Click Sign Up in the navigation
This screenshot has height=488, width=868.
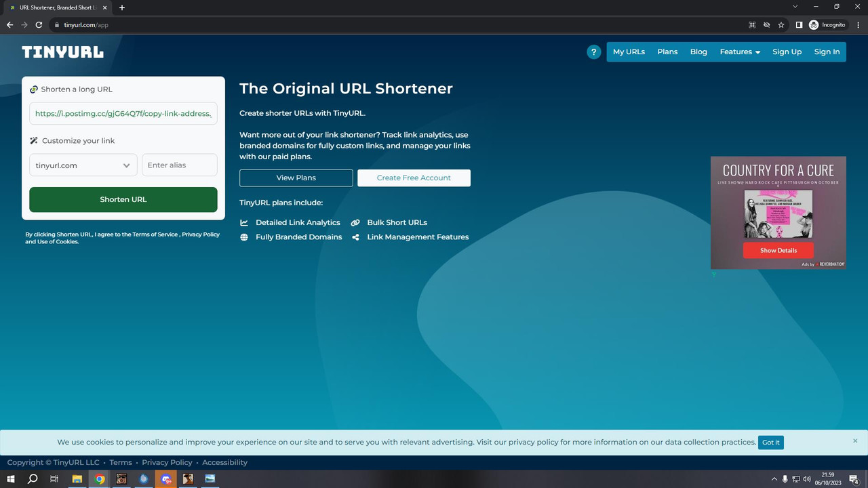(787, 52)
